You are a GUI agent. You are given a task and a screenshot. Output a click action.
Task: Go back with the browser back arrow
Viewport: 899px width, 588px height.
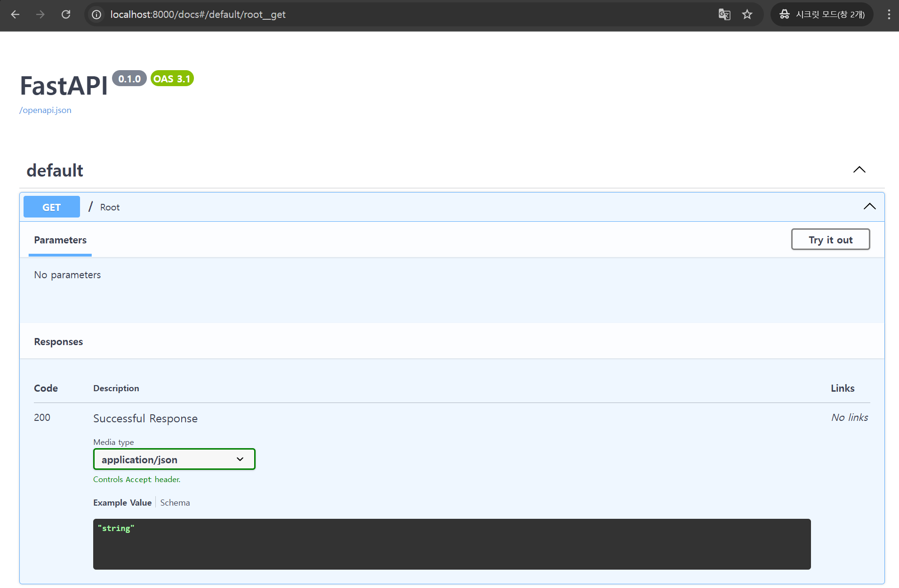[15, 15]
